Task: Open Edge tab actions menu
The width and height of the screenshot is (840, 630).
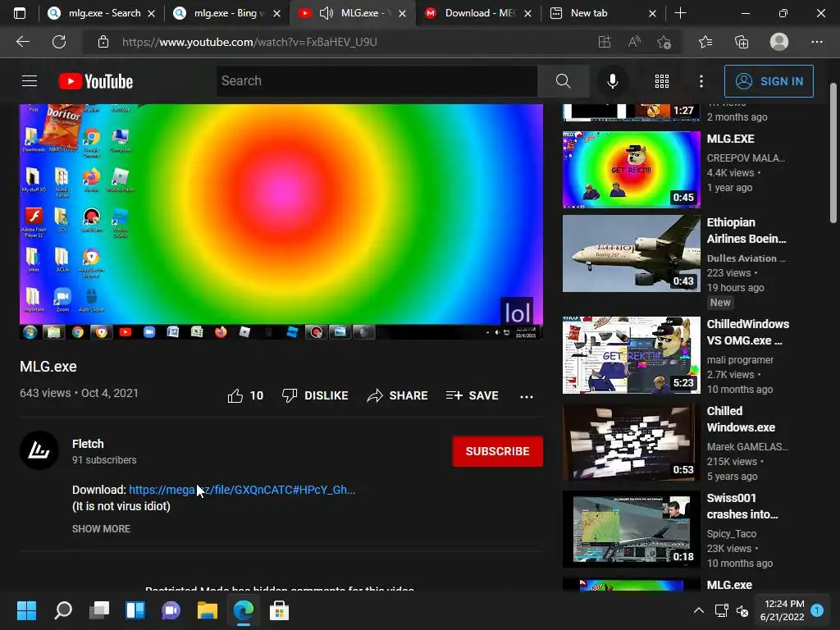Action: 20,13
